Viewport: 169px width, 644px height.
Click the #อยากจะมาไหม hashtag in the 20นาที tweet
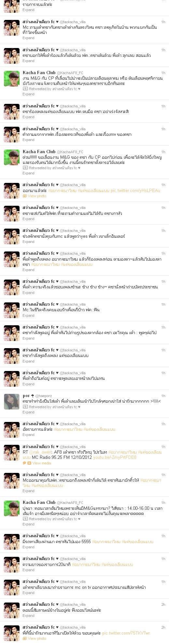coord(86,564)
